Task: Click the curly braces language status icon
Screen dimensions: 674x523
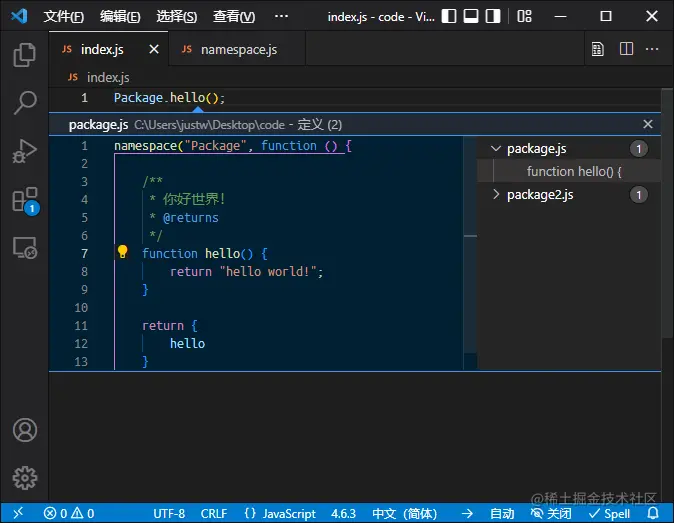Action: tap(250, 513)
